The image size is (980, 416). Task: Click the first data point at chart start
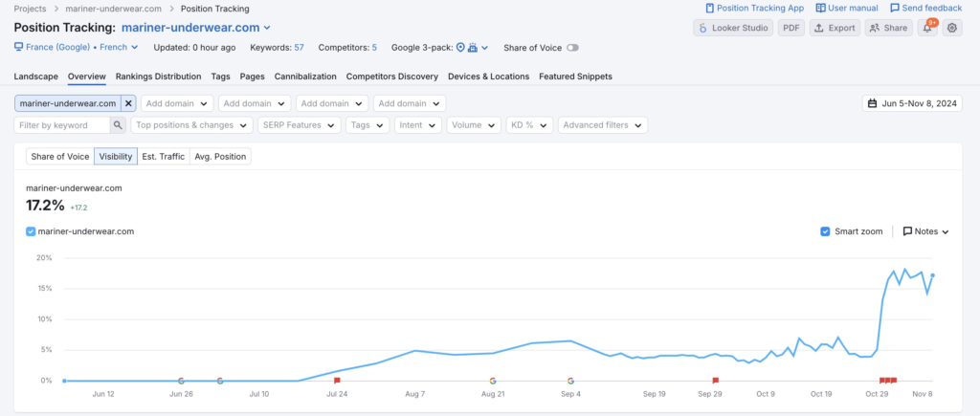click(x=64, y=381)
